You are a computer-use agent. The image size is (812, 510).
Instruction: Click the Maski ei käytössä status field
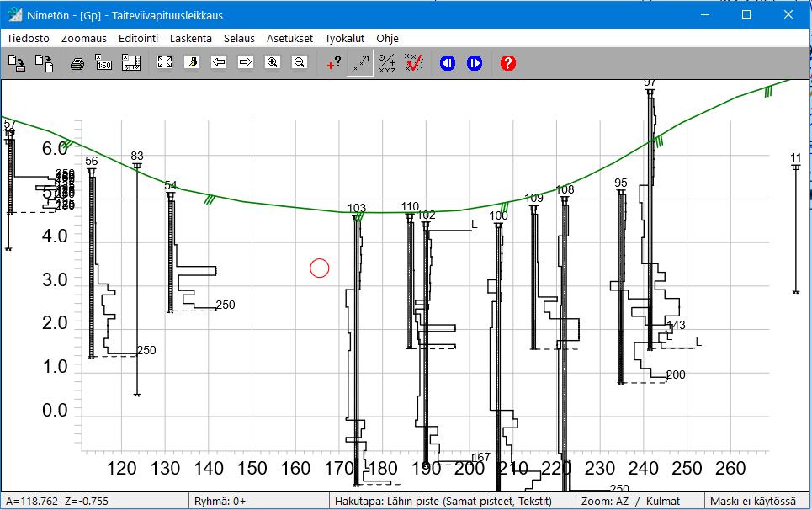[x=757, y=502]
